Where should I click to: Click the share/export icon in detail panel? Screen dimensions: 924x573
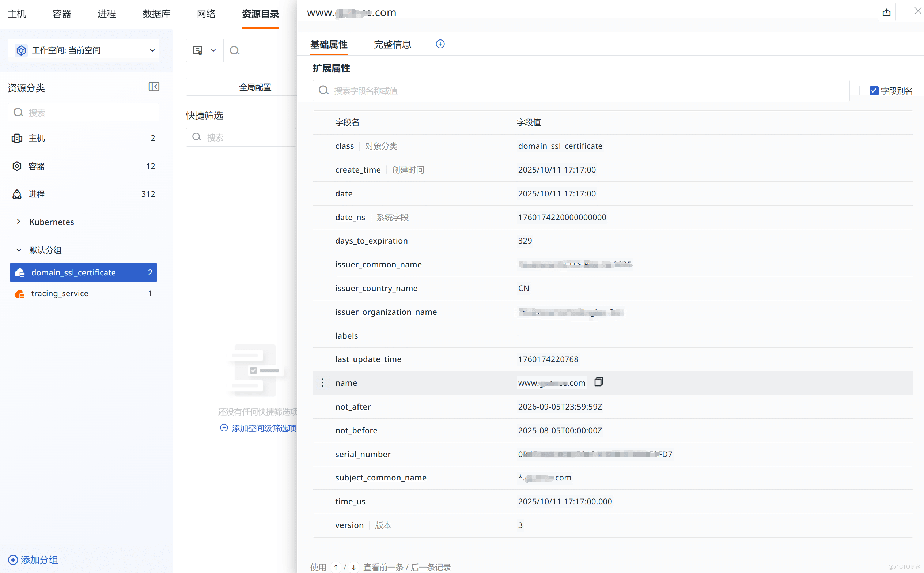pos(886,12)
